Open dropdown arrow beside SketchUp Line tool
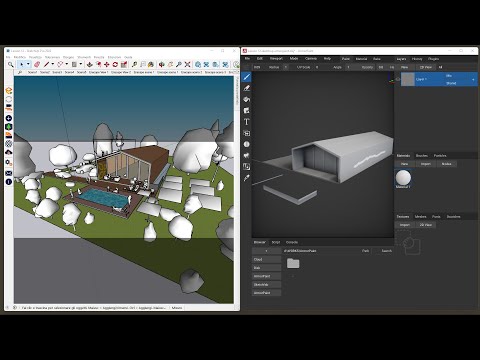 [x=53, y=64]
